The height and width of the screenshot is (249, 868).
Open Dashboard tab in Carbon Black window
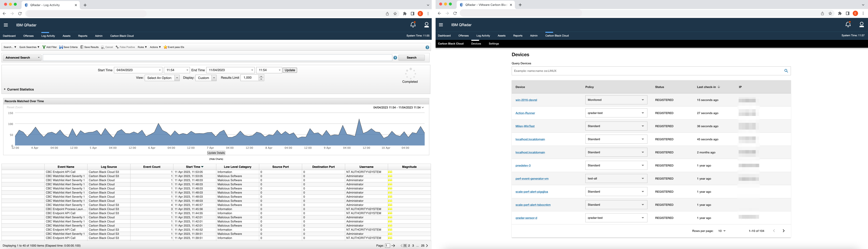[444, 36]
